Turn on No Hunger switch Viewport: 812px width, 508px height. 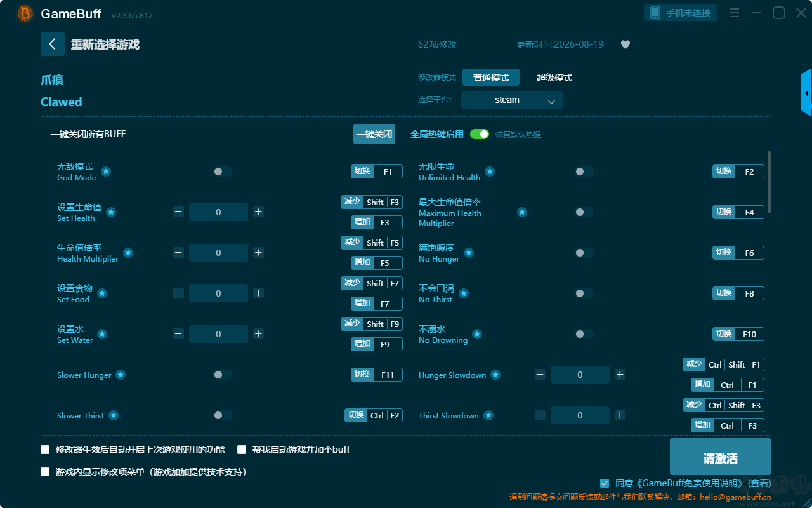point(584,253)
